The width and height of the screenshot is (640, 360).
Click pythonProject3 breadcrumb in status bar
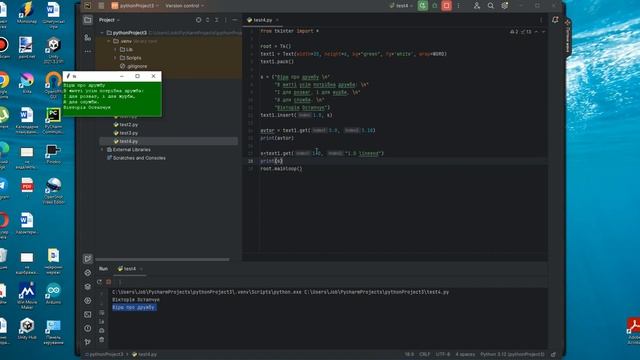[104, 354]
